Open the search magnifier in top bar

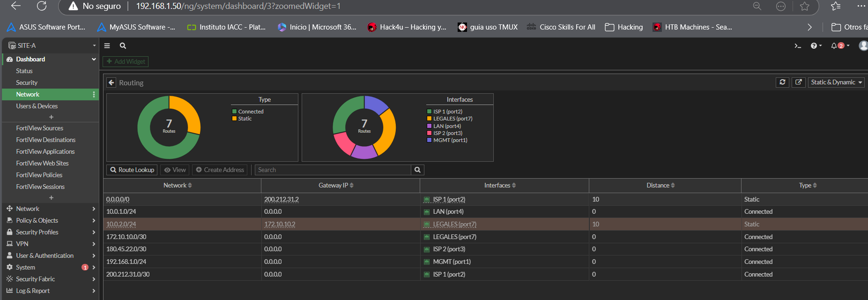pyautogui.click(x=123, y=46)
